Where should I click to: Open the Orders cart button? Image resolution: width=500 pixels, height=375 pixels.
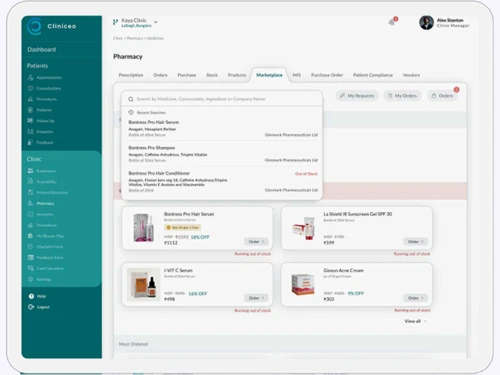click(442, 96)
